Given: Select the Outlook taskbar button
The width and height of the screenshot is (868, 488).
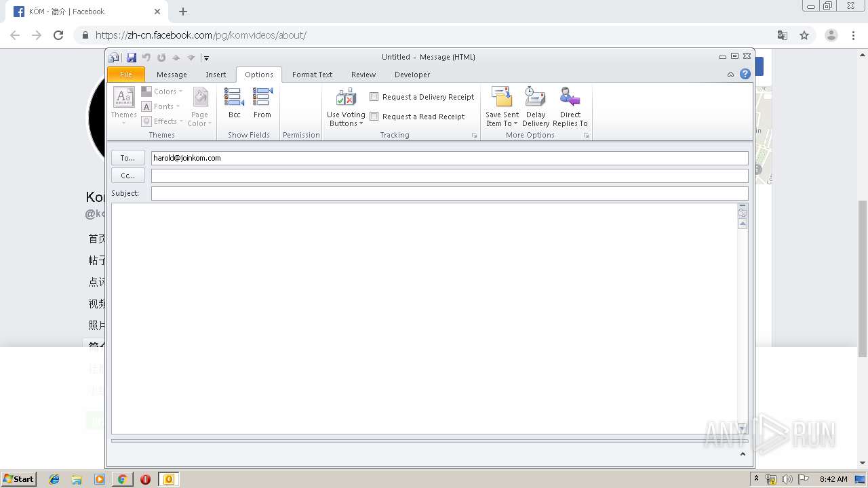Looking at the screenshot, I should point(168,479).
